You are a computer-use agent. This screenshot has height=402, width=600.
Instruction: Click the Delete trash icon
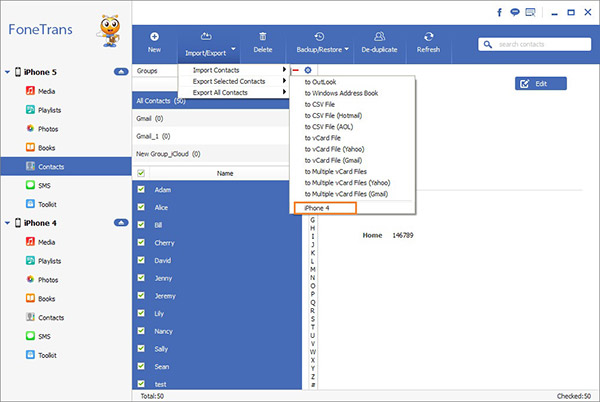262,36
